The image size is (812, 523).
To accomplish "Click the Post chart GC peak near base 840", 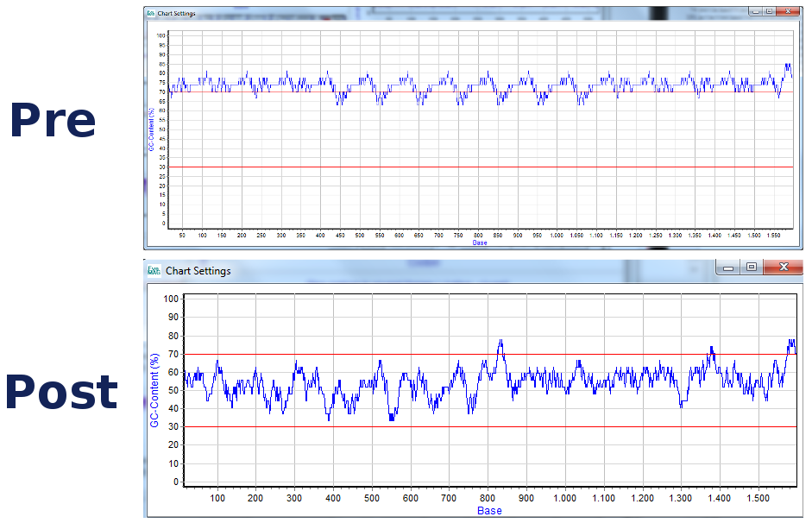I will 500,342.
